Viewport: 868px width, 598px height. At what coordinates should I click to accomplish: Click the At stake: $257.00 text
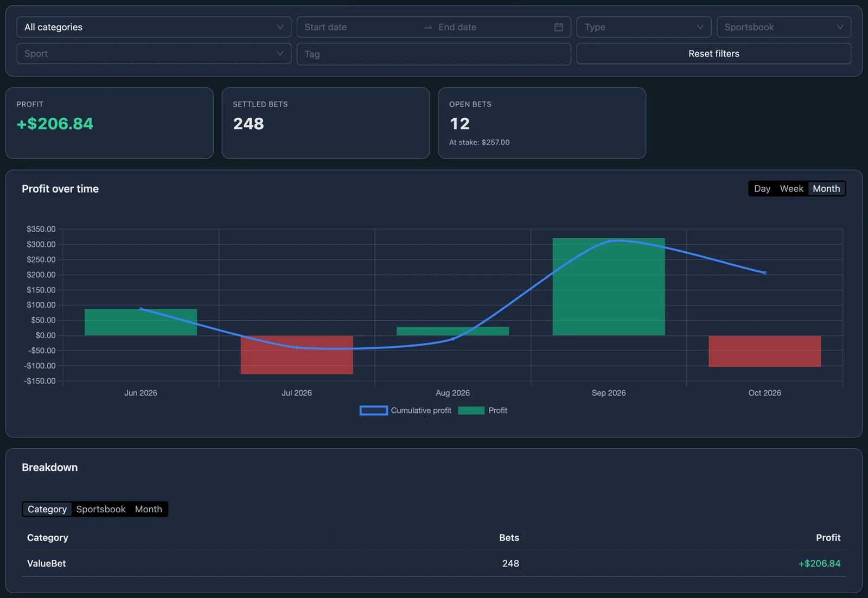(x=479, y=142)
